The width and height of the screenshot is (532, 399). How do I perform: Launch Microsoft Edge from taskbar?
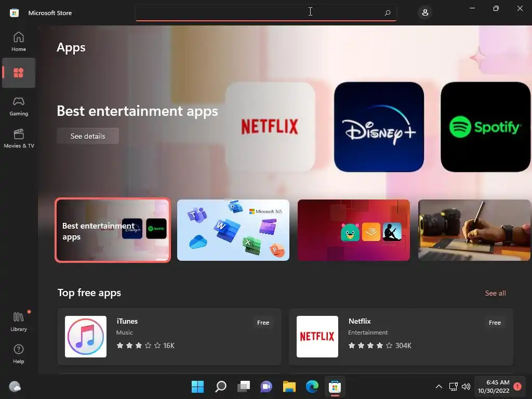pos(312,387)
